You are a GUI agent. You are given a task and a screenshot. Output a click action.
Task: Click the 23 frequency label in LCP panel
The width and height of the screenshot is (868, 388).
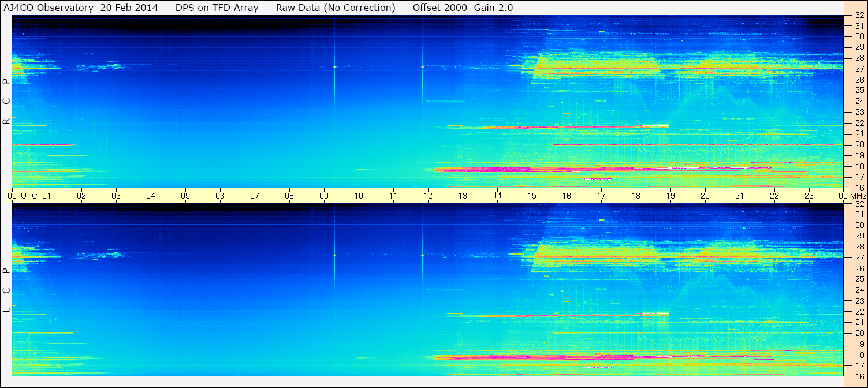(859, 301)
